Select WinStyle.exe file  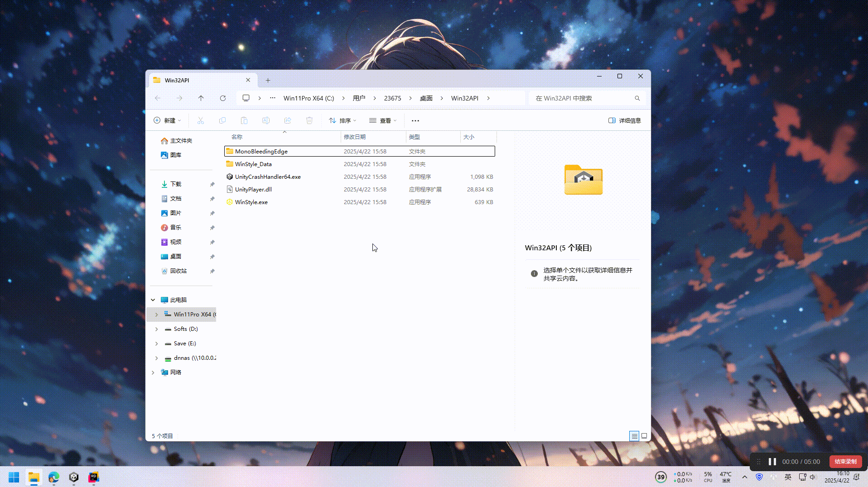point(360,202)
